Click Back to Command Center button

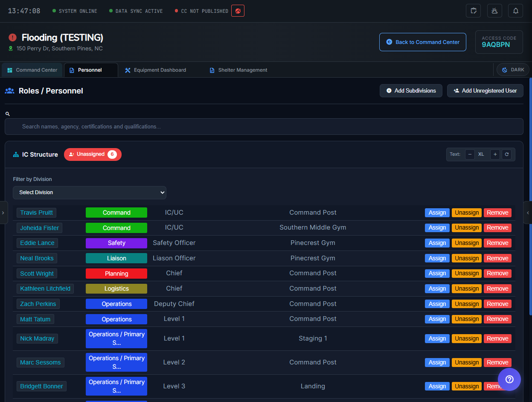[422, 42]
